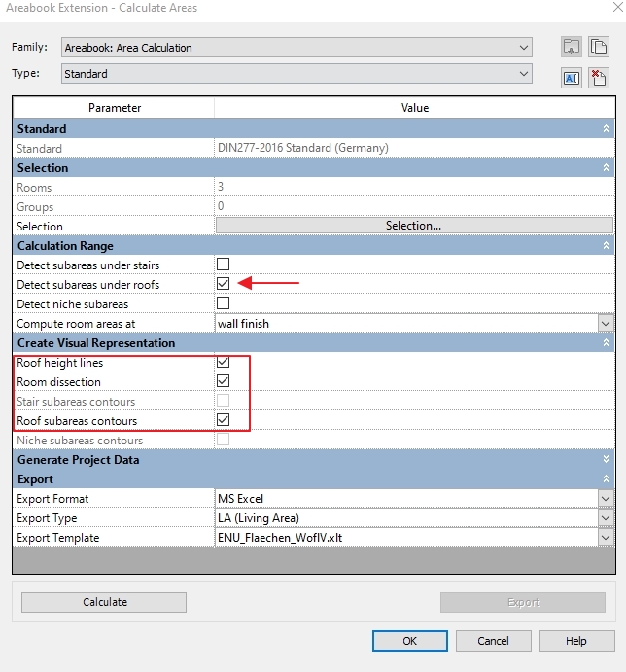Uncheck Detect subareas under roofs
The height and width of the screenshot is (672, 626).
point(223,284)
